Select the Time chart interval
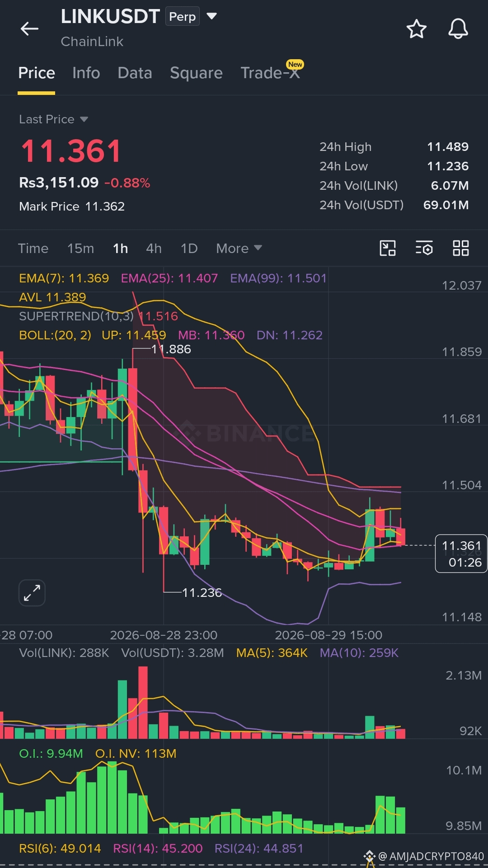This screenshot has width=488, height=868. click(x=33, y=248)
